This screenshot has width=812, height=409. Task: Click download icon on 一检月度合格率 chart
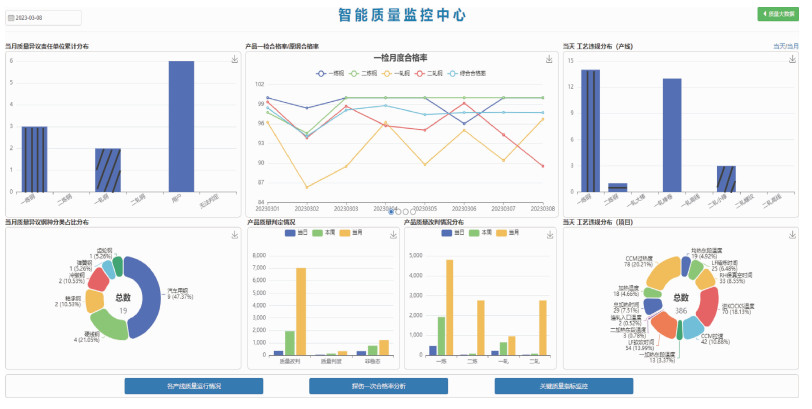click(x=549, y=60)
